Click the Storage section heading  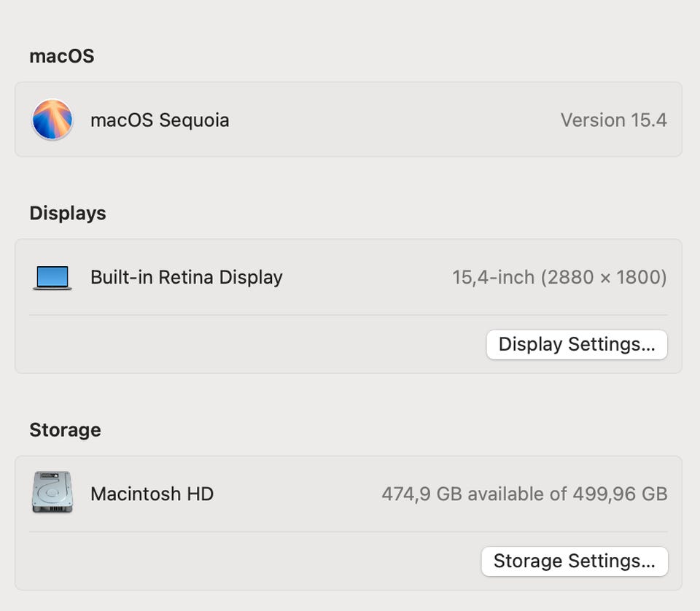pos(65,429)
